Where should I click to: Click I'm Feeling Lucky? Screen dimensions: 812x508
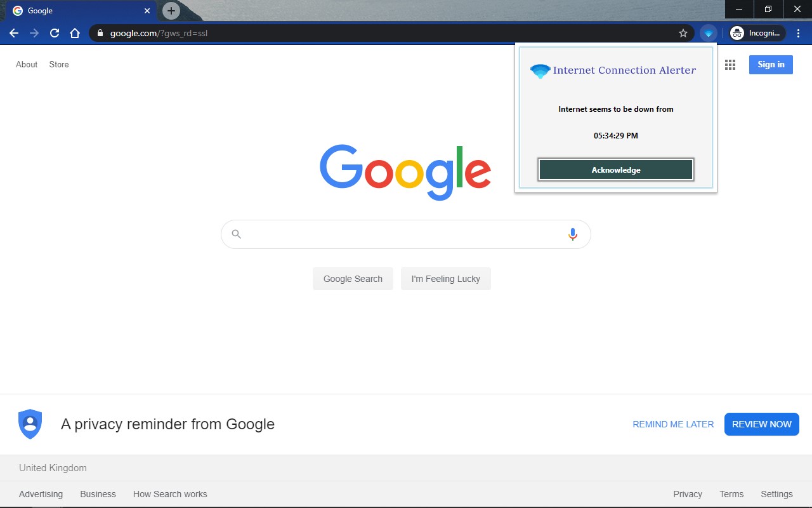tap(446, 279)
